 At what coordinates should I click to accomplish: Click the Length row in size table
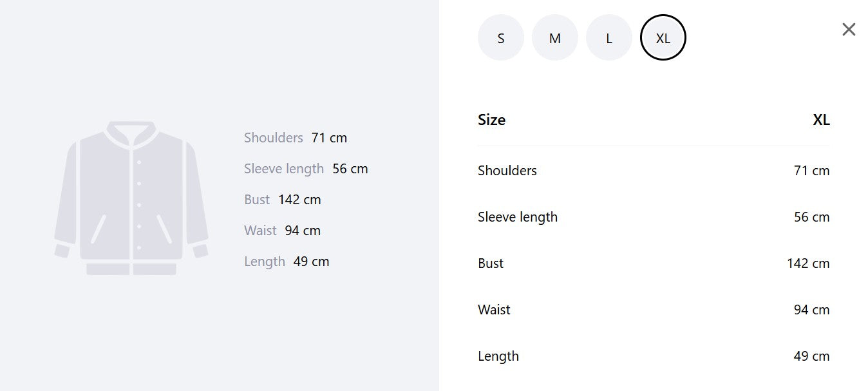point(654,356)
